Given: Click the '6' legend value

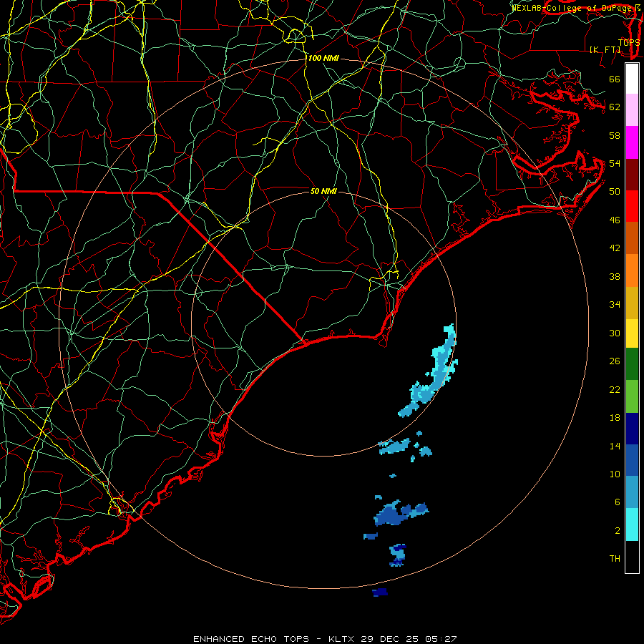Looking at the screenshot, I should tap(618, 502).
